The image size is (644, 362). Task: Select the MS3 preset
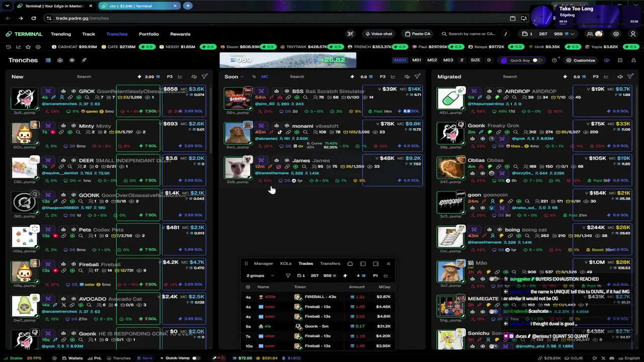pyautogui.click(x=448, y=60)
